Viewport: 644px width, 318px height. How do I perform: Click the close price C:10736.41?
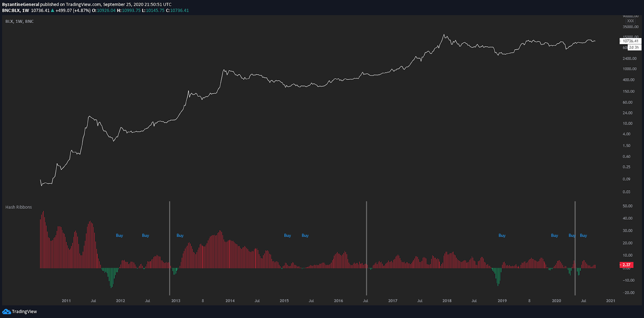click(178, 10)
